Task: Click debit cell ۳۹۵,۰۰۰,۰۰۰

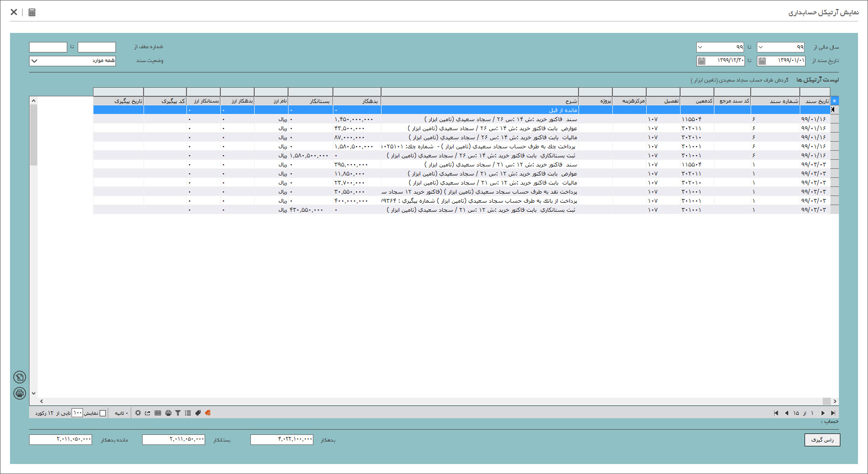Action: pyautogui.click(x=357, y=165)
